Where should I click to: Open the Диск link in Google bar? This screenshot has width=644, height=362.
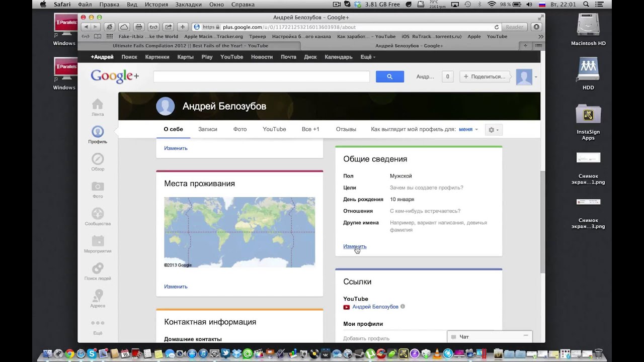pyautogui.click(x=310, y=57)
